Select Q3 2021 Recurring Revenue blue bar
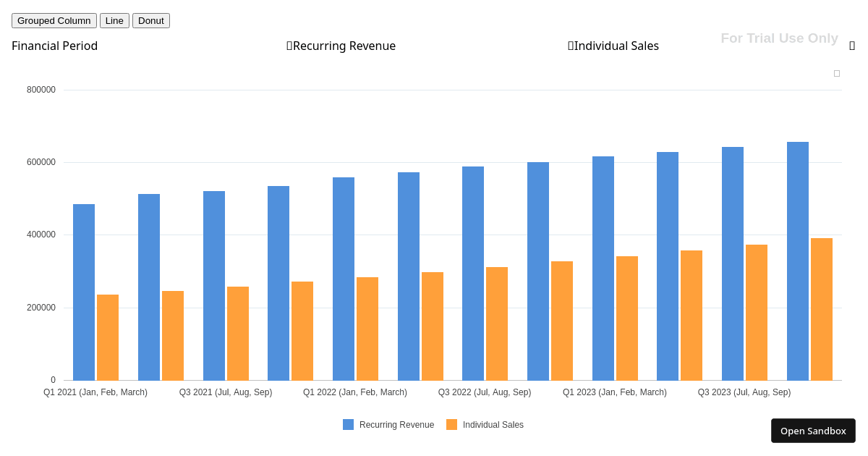Viewport: 868px width, 456px height. [x=214, y=286]
